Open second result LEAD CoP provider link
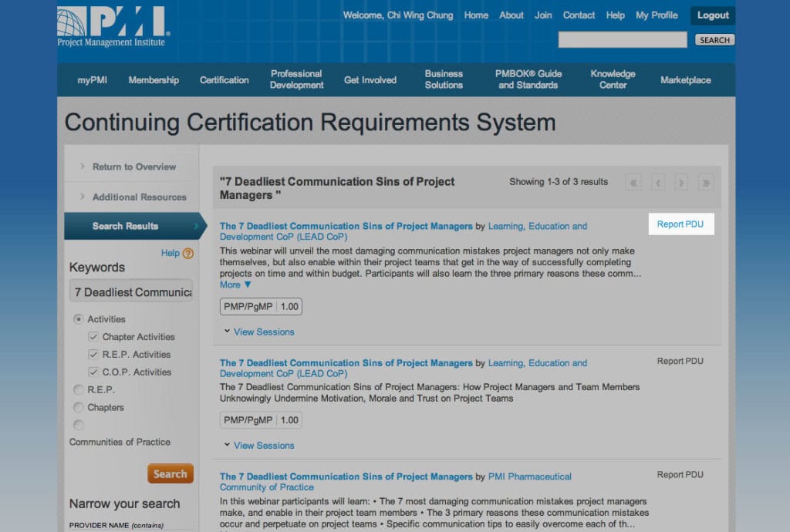The height and width of the screenshot is (532, 790). click(403, 369)
